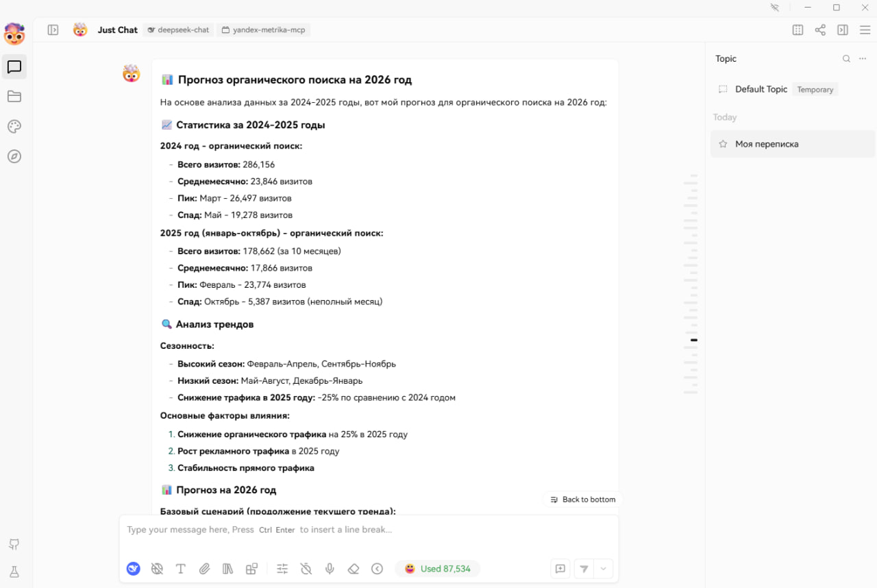877x588 pixels.
Task: Expand the send options dropdown arrow
Action: coord(604,569)
